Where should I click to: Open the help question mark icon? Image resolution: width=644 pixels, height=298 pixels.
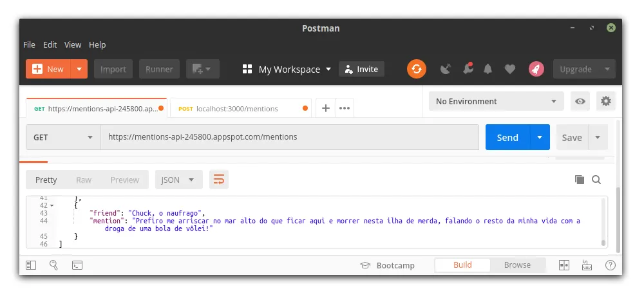pyautogui.click(x=611, y=265)
